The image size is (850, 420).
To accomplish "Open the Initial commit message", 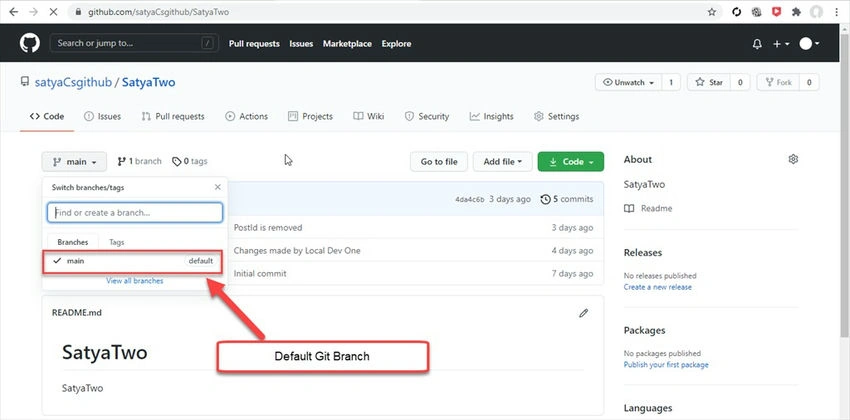I will click(260, 274).
